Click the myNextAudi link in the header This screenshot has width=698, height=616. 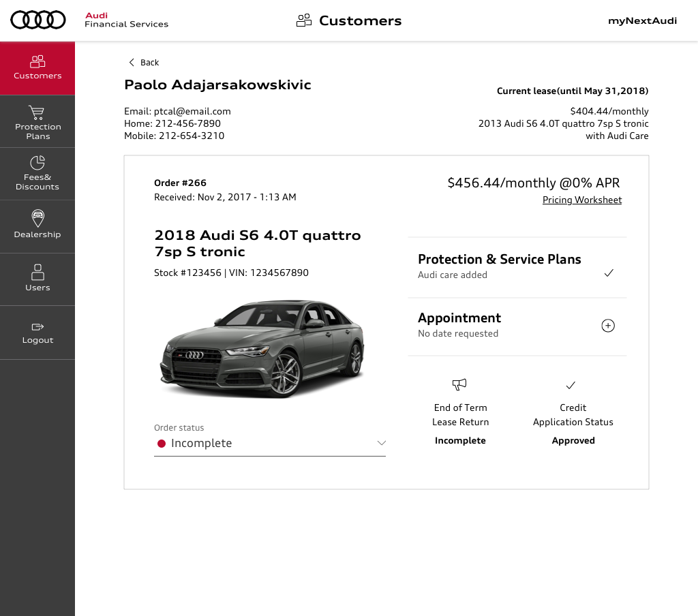642,21
